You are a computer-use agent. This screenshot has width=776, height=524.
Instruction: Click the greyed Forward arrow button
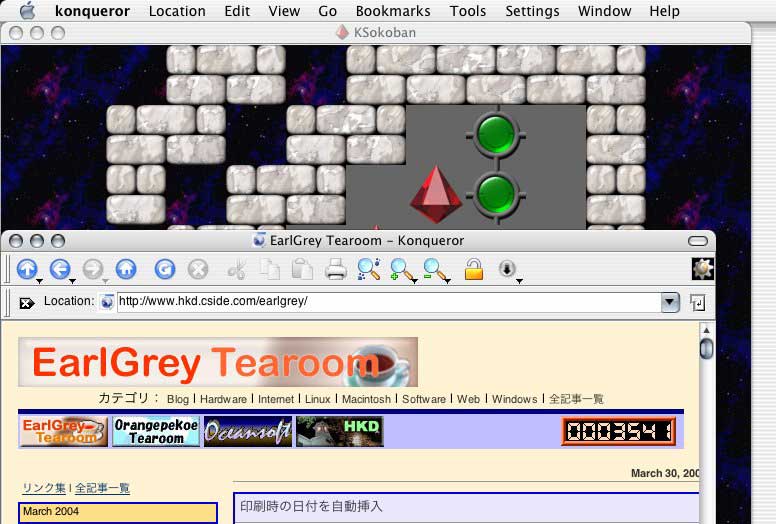pyautogui.click(x=93, y=270)
